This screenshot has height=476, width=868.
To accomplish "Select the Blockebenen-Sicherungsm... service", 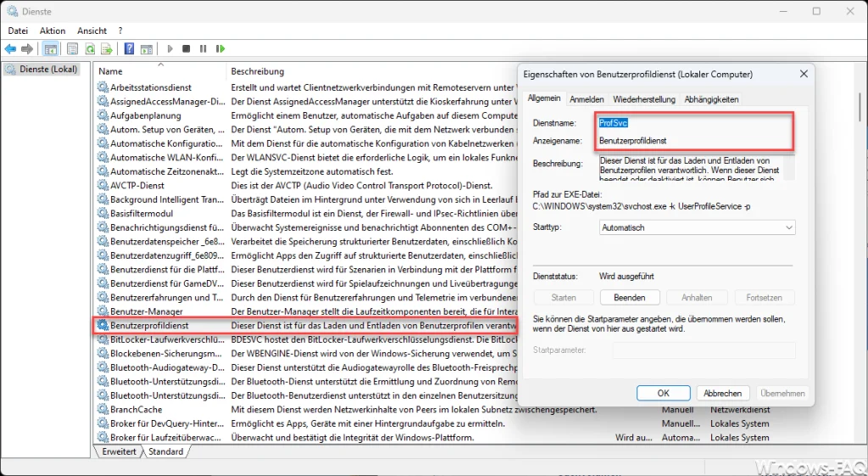I will tap(166, 354).
